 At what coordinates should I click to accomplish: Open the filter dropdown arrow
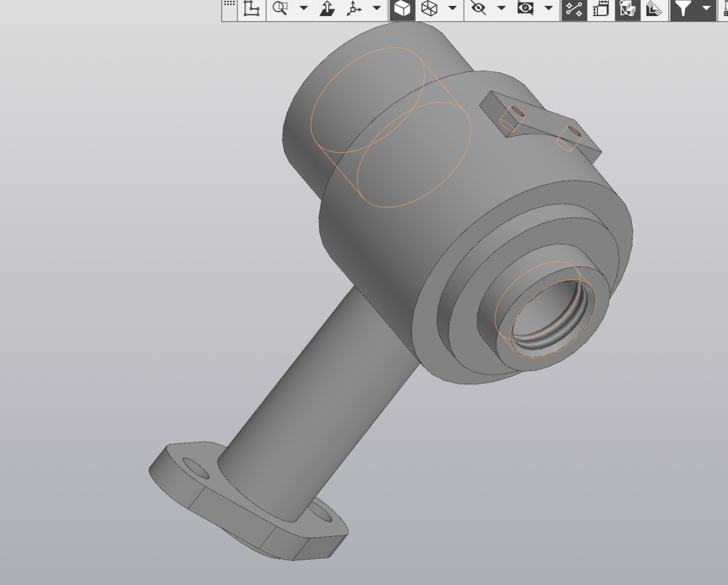click(x=706, y=8)
